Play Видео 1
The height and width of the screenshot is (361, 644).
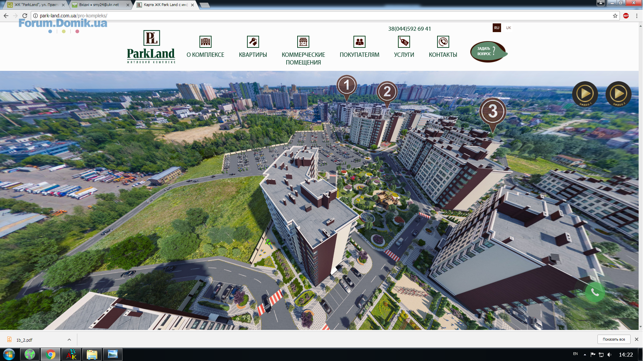pos(585,94)
